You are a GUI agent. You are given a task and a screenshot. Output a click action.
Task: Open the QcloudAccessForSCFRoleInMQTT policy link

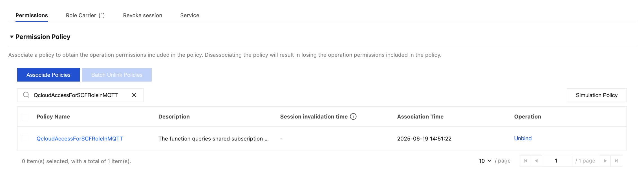point(80,139)
